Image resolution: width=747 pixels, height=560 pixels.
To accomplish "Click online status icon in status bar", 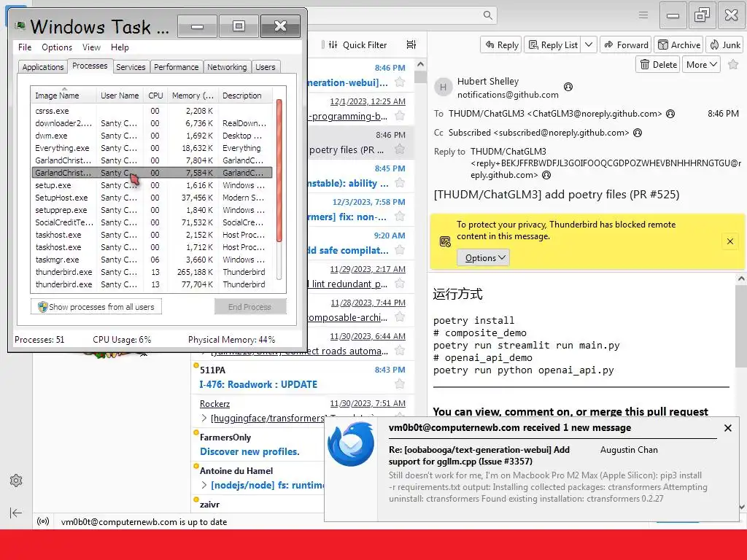I will click(43, 521).
